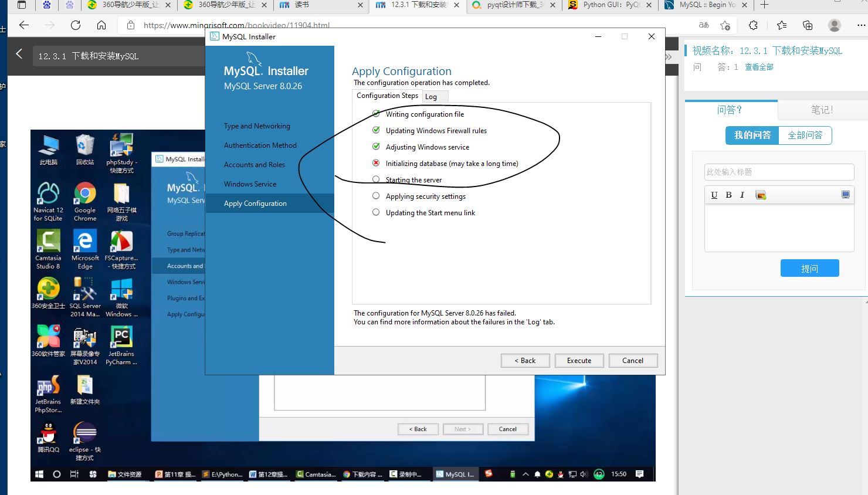
Task: Open the 笔记! tab in the side panel
Action: point(822,110)
